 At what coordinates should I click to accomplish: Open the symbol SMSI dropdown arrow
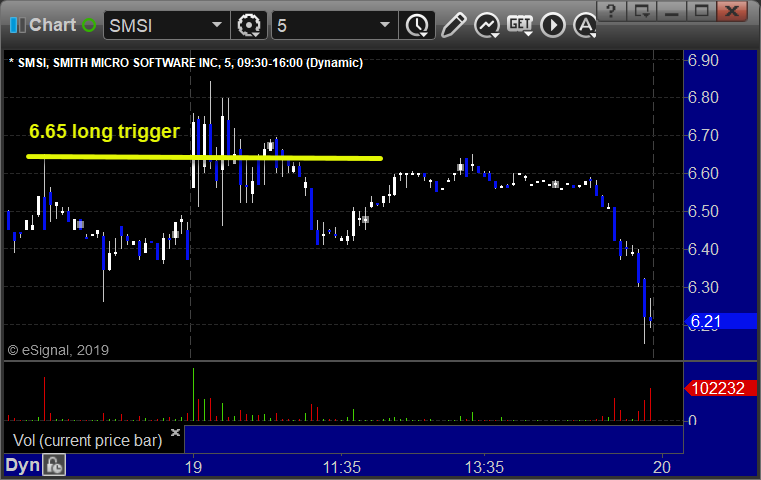(x=217, y=25)
